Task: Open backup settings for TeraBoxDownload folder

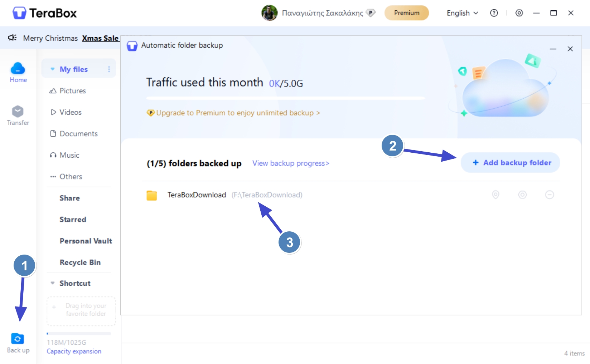Action: tap(522, 195)
